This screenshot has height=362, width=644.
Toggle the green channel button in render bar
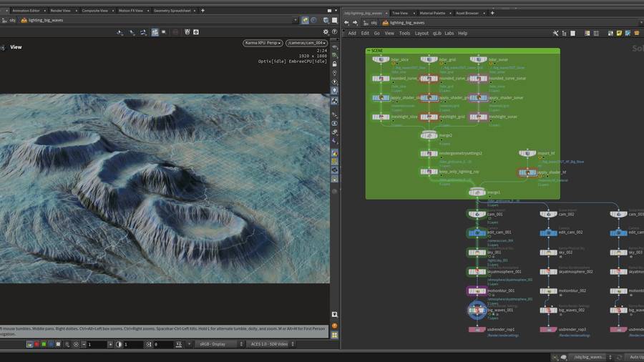coord(44,345)
